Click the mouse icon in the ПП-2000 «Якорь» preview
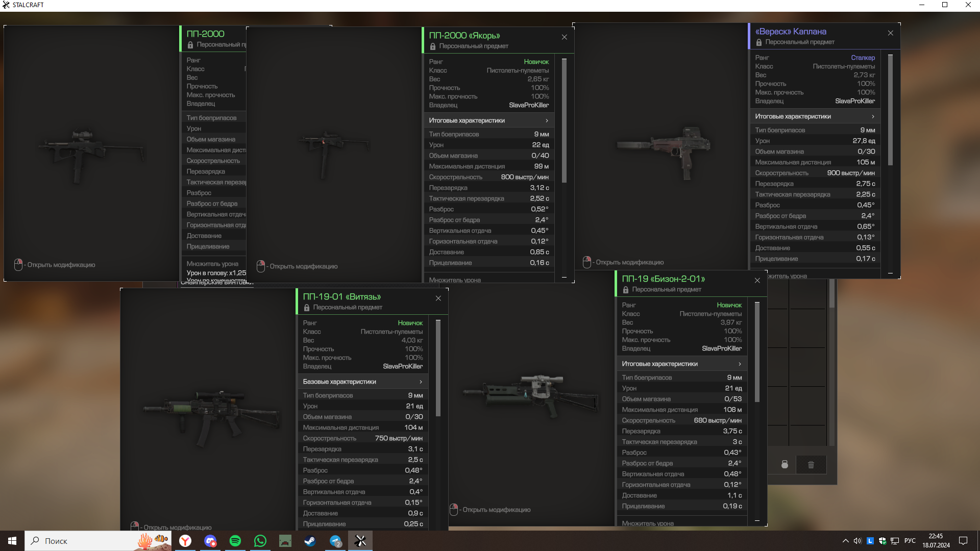 click(261, 266)
